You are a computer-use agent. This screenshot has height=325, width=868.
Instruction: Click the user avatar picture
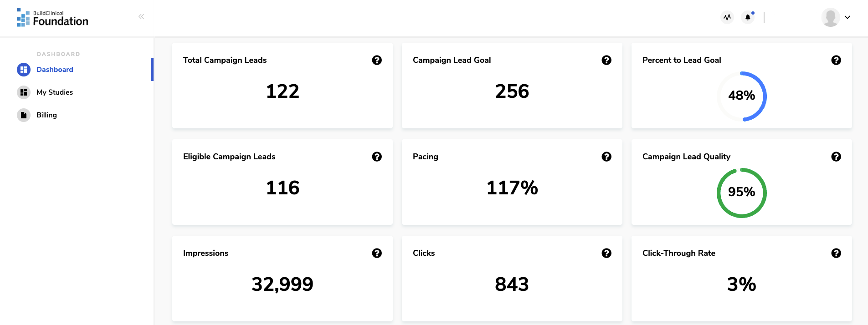pyautogui.click(x=831, y=17)
